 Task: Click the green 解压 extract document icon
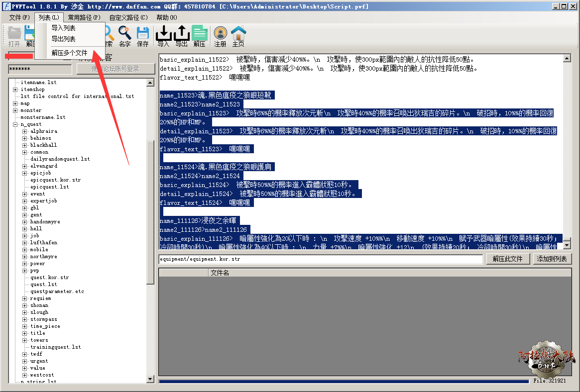tap(200, 36)
